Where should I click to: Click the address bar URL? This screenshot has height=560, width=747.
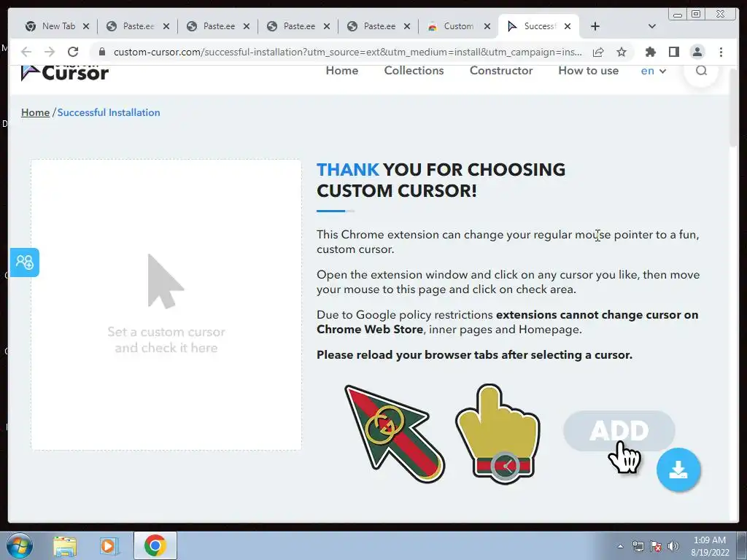pos(348,52)
